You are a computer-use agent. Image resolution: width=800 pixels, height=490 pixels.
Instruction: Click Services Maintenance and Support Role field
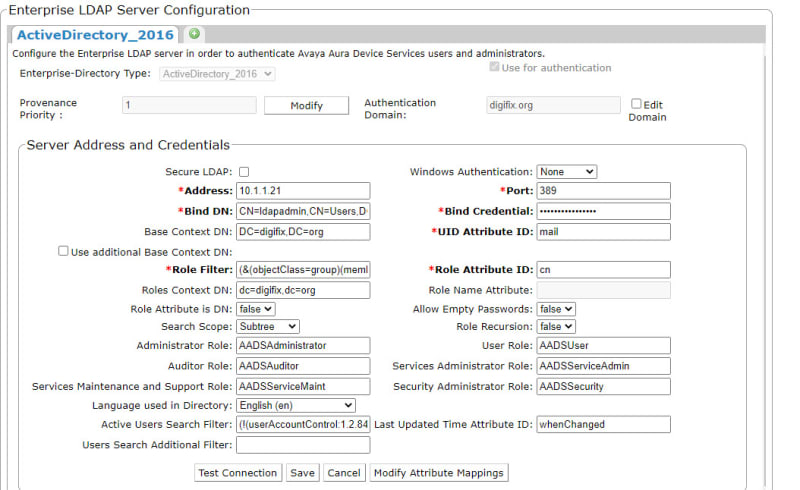point(303,386)
